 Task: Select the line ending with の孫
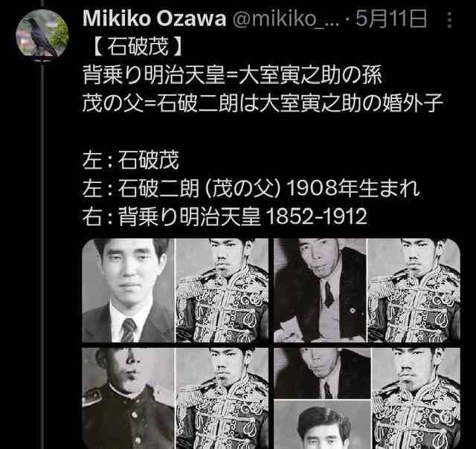click(x=232, y=75)
